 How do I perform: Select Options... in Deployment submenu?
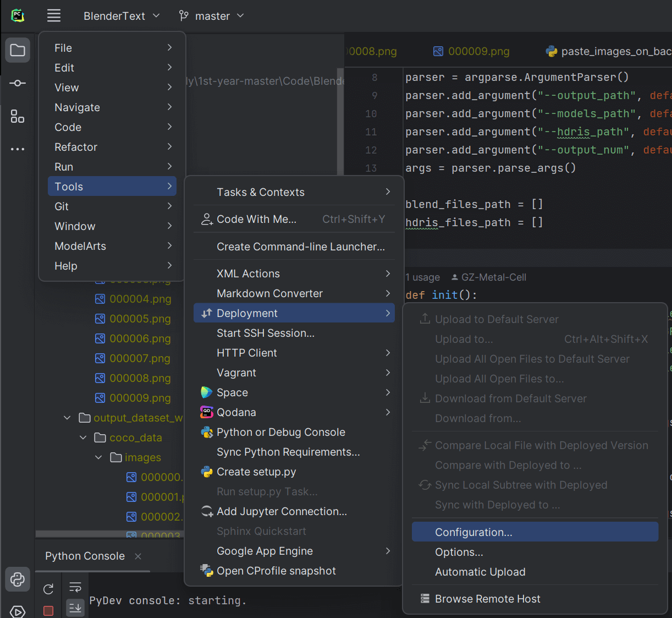[535, 552]
